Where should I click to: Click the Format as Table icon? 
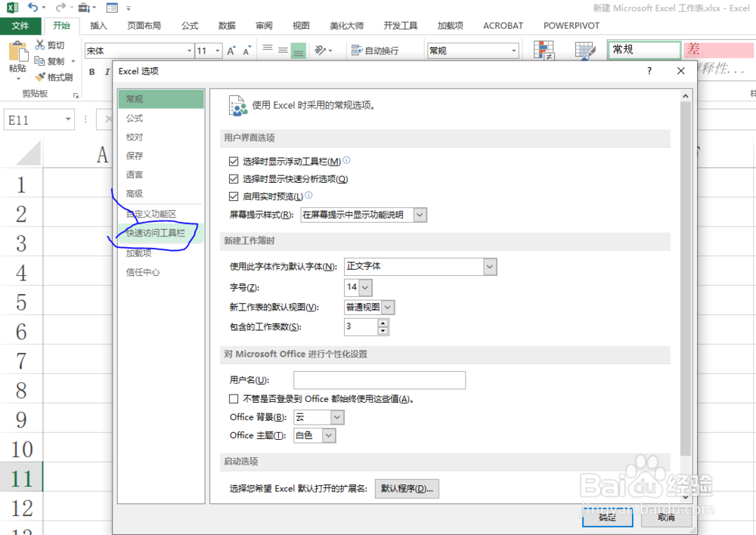(x=585, y=51)
